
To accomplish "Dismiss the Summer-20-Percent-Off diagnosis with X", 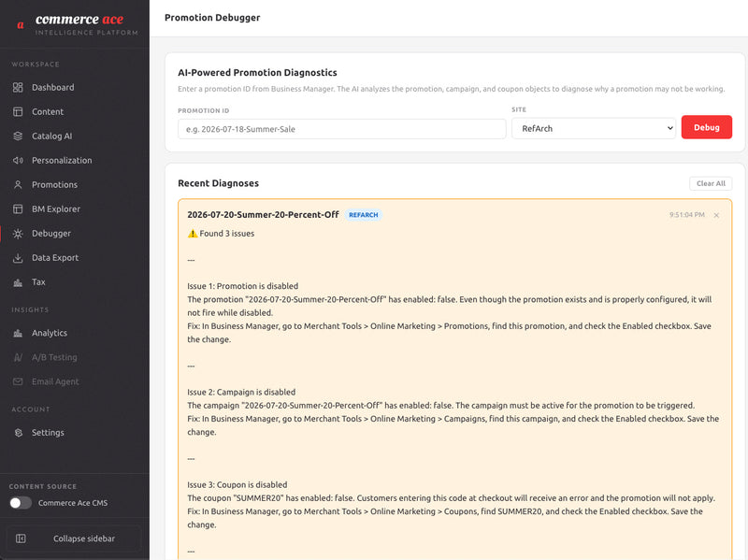I will (716, 215).
